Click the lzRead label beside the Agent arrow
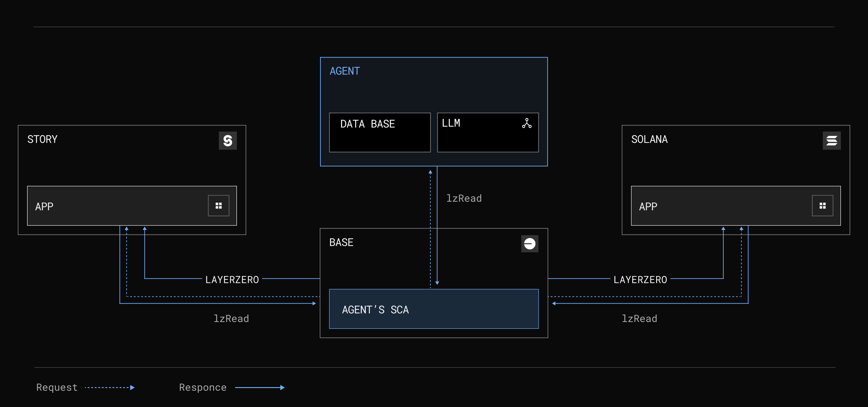868x407 pixels. pyautogui.click(x=464, y=199)
